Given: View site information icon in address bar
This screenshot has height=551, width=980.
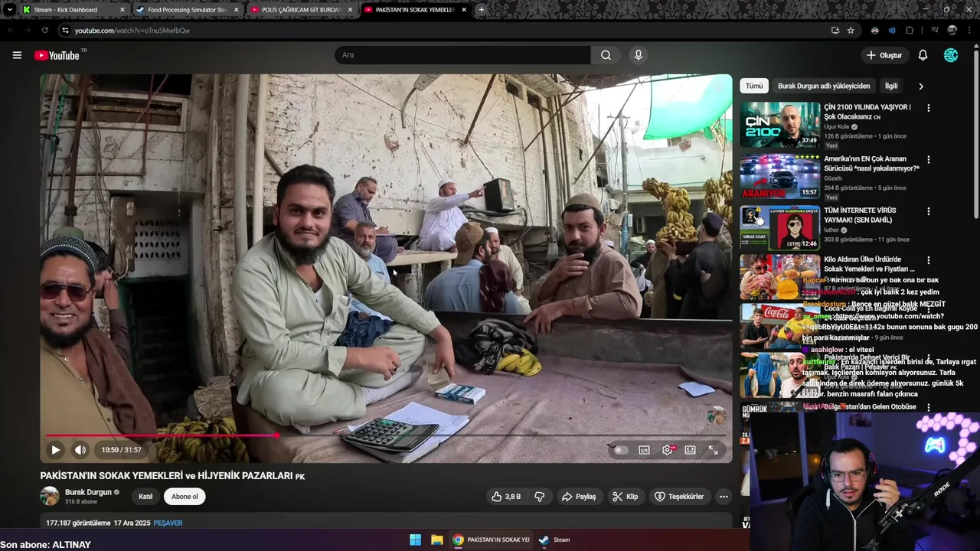Looking at the screenshot, I should 65,31.
